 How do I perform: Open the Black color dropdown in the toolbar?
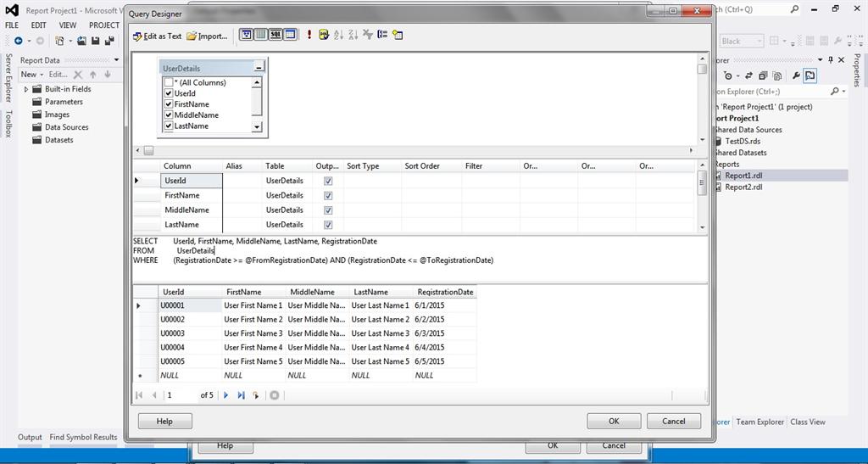742,41
